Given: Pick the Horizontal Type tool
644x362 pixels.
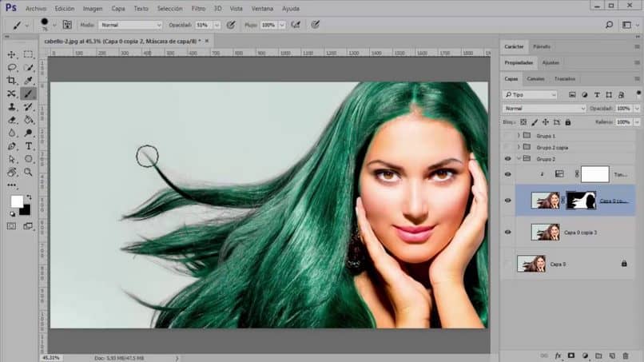Looking at the screenshot, I should click(x=29, y=146).
